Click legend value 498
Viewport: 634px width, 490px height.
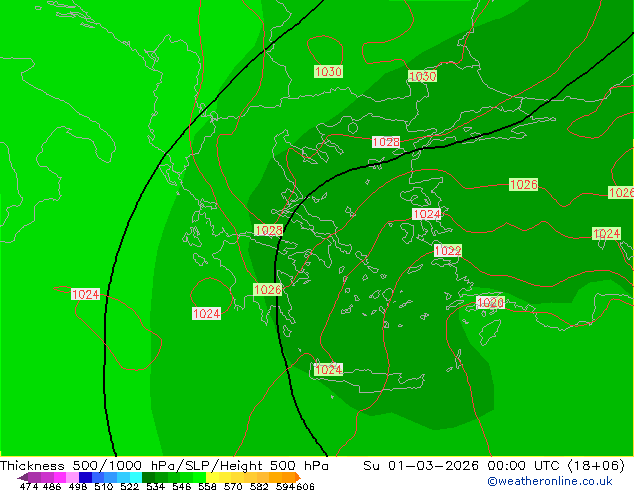tap(77, 486)
